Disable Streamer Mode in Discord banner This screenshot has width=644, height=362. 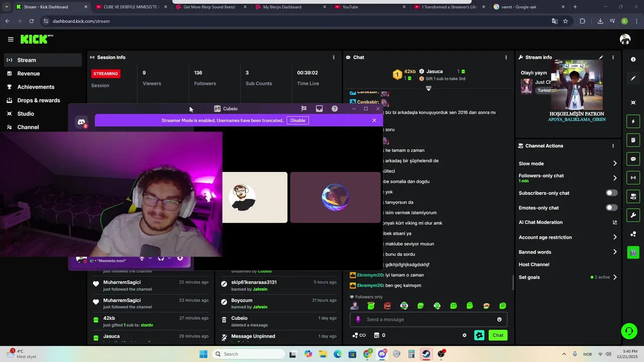298,120
